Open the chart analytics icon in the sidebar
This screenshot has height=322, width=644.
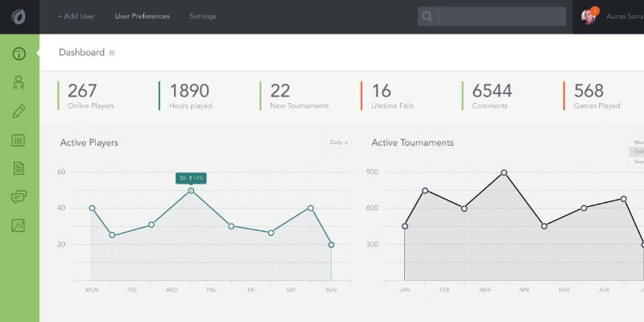coord(19,225)
